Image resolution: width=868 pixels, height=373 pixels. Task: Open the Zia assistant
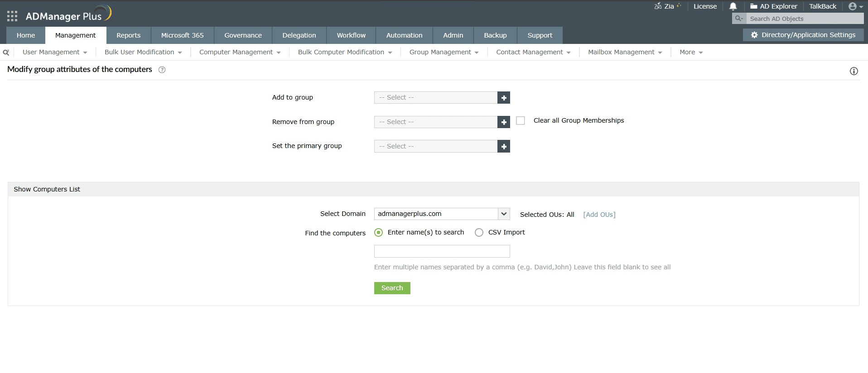tap(667, 6)
